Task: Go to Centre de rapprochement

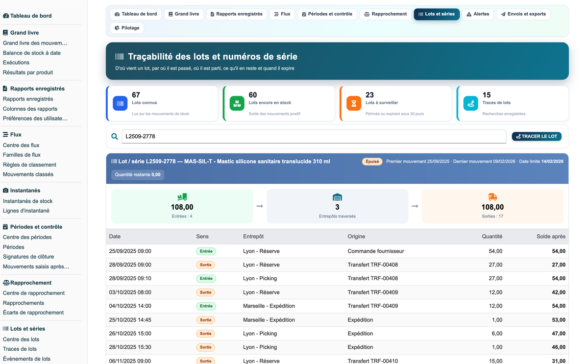Action: [34, 293]
